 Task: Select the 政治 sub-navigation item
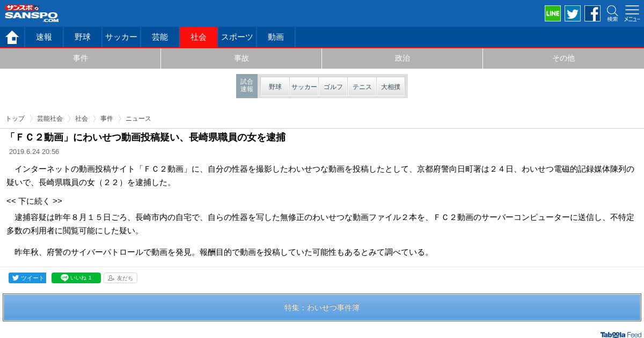click(x=402, y=58)
